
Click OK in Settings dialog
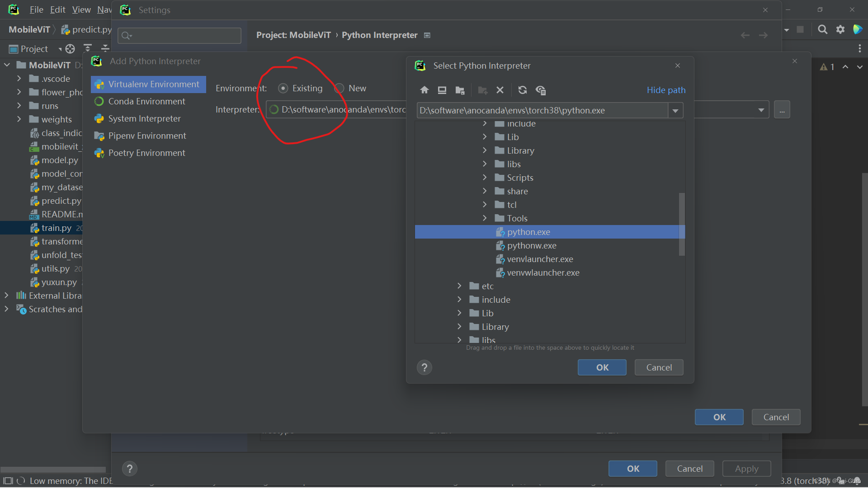(633, 469)
